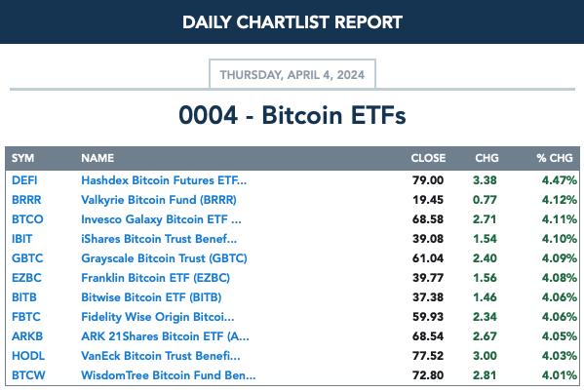Open Franklin Bitcoin ETF (EZBC) link
Viewport: 584px width, 392px height.
pyautogui.click(x=155, y=278)
